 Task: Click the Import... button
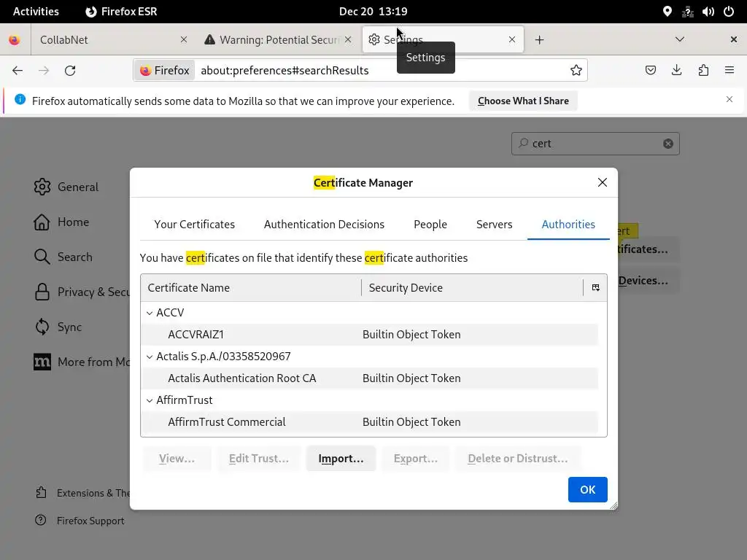tap(341, 459)
